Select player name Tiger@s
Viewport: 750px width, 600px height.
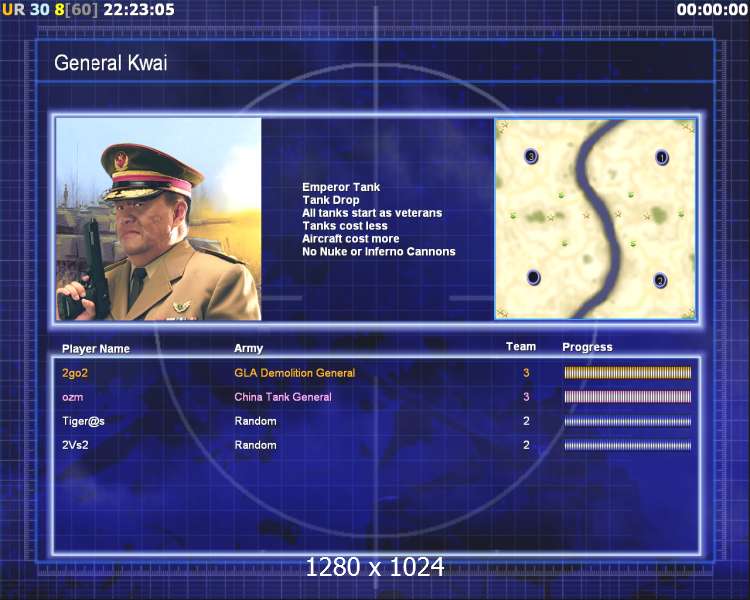tap(83, 421)
